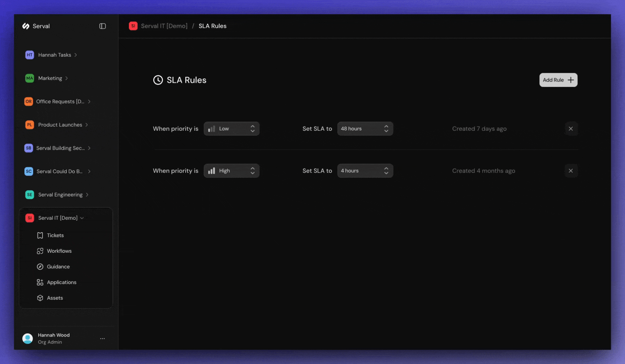Open the Hannah Wood profile options menu
625x364 pixels.
[x=102, y=338]
